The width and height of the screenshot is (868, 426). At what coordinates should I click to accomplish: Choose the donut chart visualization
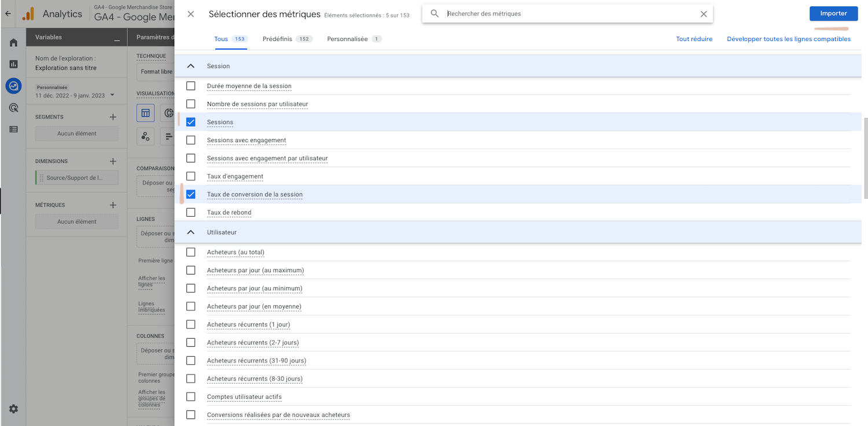point(168,113)
